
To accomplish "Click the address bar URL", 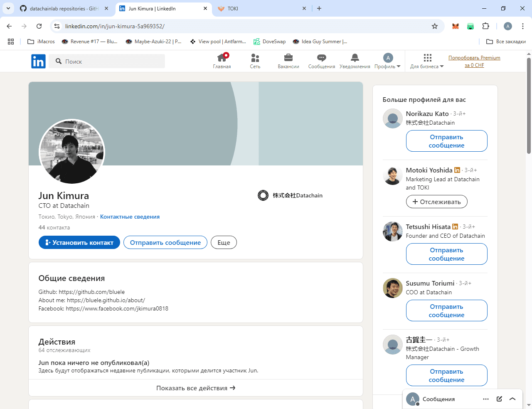I will (x=115, y=26).
